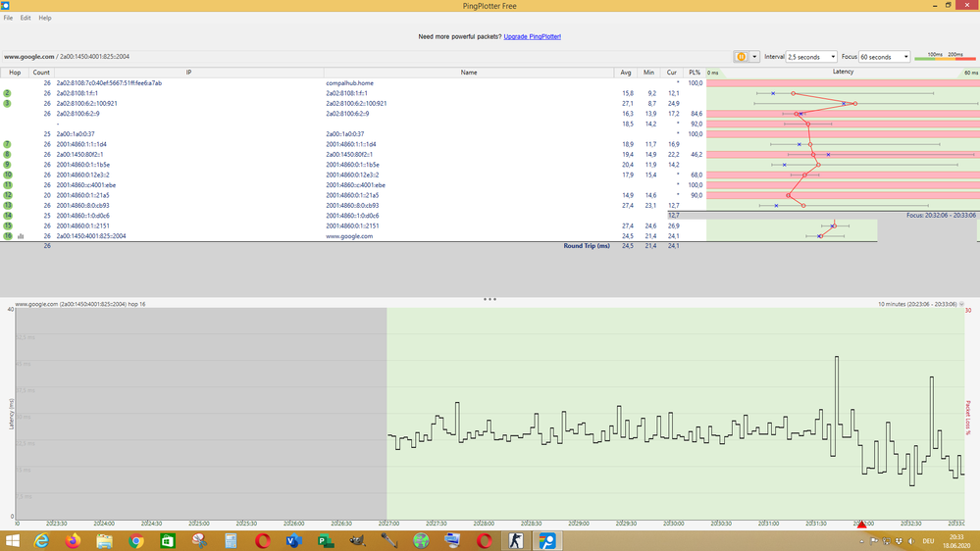The image size is (980, 551).
Task: Expand the Focus dropdown showing 60 seconds
Action: [x=885, y=57]
